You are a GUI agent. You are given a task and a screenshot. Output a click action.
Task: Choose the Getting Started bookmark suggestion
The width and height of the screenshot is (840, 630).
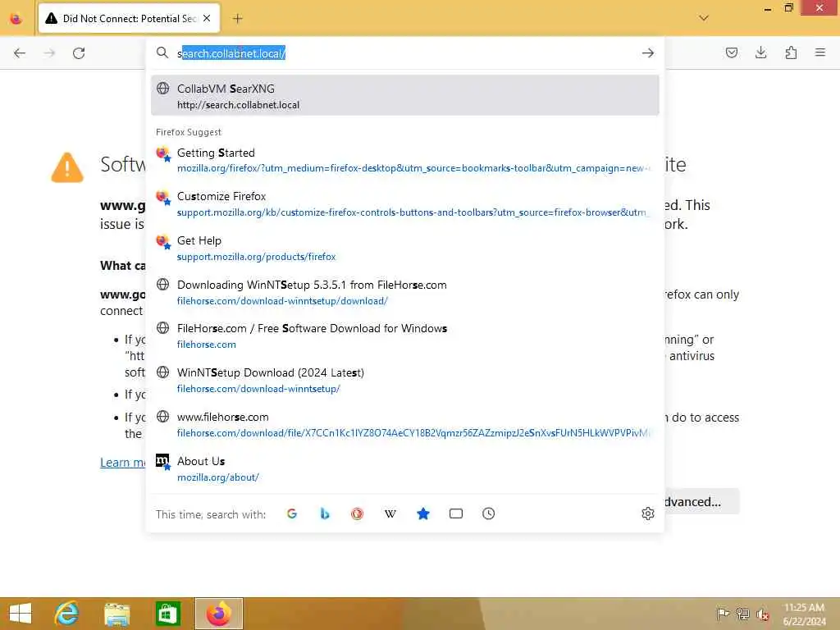[x=405, y=160]
